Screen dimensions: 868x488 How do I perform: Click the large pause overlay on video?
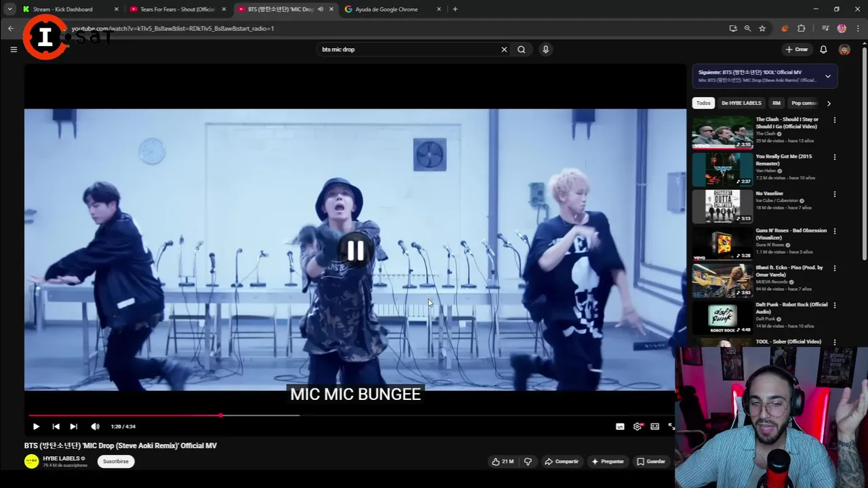click(355, 251)
